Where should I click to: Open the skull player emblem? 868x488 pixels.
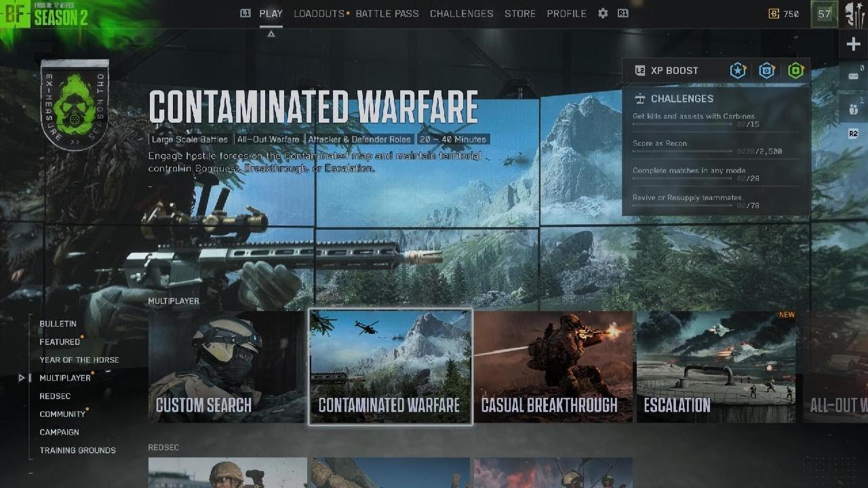pyautogui.click(x=854, y=14)
